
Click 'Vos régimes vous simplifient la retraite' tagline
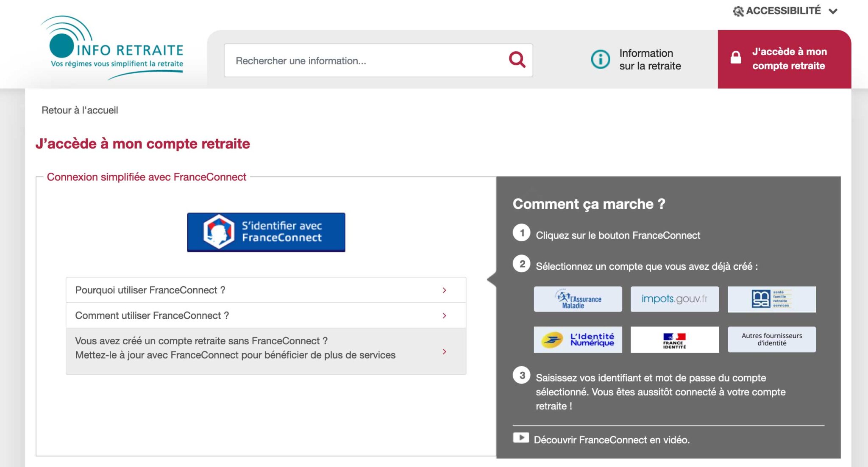[x=117, y=64]
